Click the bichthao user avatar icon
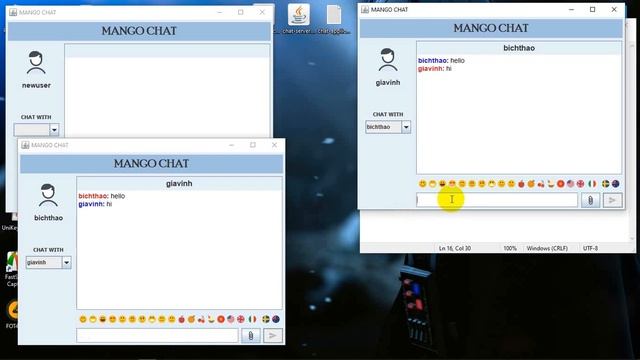The width and height of the screenshot is (640, 360). click(x=48, y=195)
